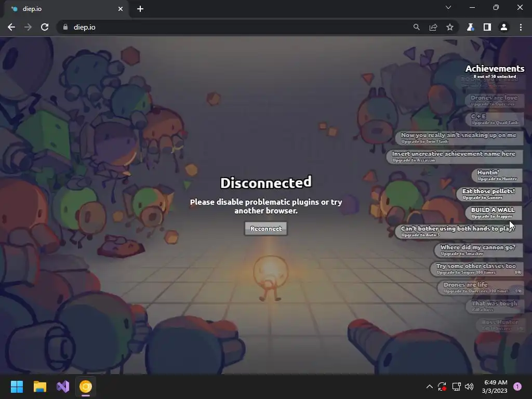
Task: Select 'Insert uncreative achievement name here' achievement
Action: coord(454,156)
